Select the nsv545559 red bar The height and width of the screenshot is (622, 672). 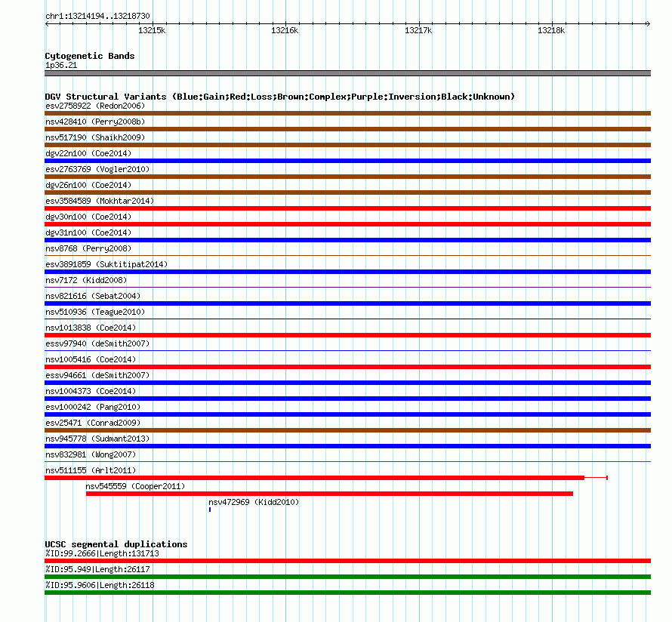coord(329,494)
